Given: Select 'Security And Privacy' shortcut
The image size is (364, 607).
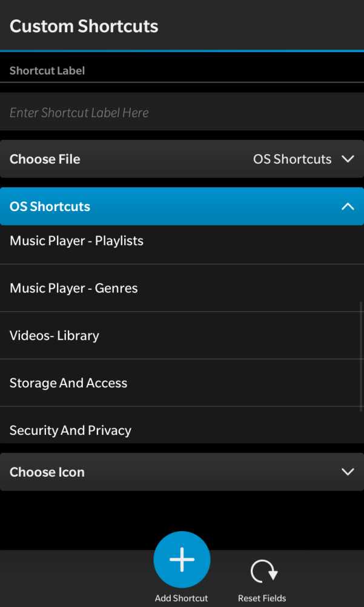Looking at the screenshot, I should pos(71,430).
